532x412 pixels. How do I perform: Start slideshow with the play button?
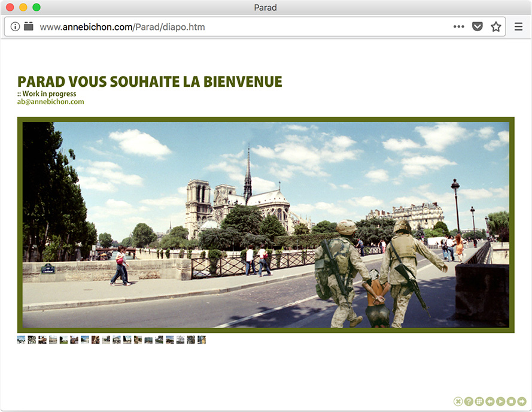(x=500, y=401)
